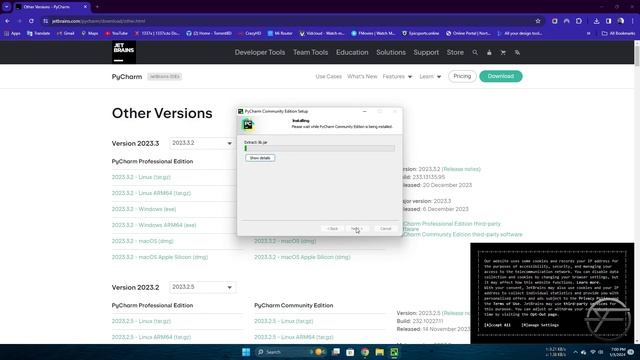
Task: Download Community 2023.3.2 - macOS Apple Silicon (dmg)
Action: [x=302, y=257]
